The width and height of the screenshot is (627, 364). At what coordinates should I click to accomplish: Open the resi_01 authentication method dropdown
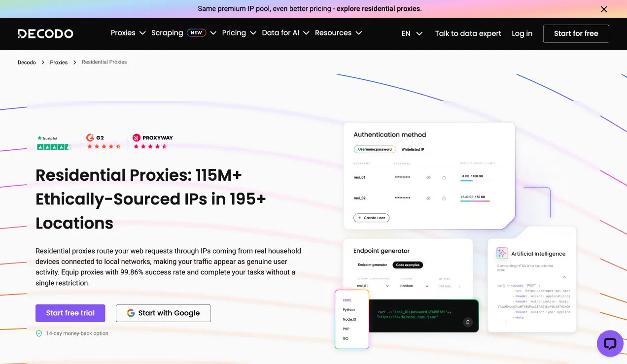pyautogui.click(x=373, y=286)
